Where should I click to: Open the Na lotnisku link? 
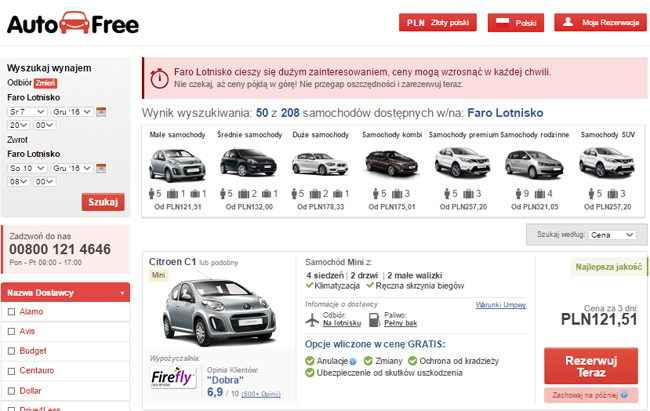[x=342, y=323]
